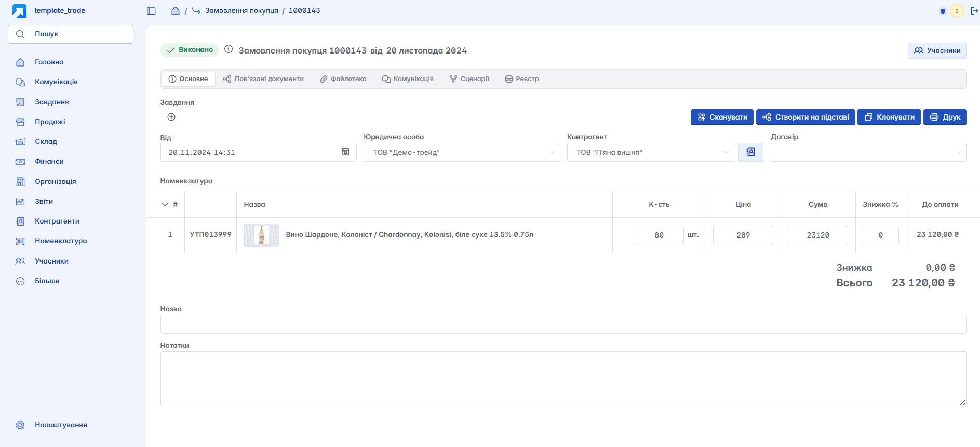The height and width of the screenshot is (447, 980).
Task: Open Склад in the sidebar
Action: tap(46, 141)
